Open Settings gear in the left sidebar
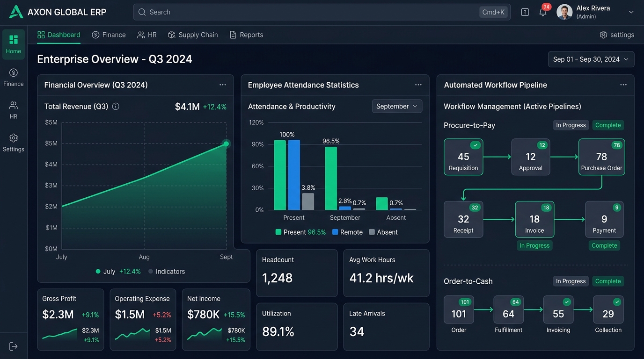Viewport: 644px width, 359px height. pos(13,143)
